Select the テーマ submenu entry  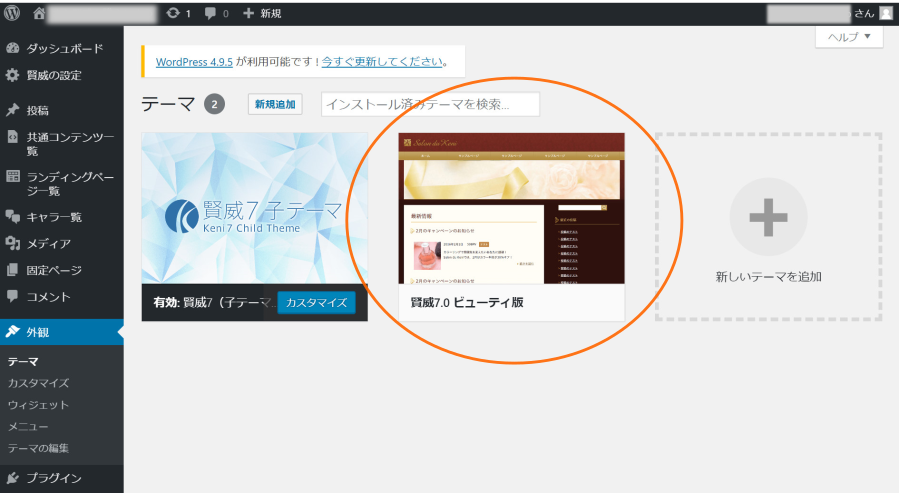click(x=23, y=362)
